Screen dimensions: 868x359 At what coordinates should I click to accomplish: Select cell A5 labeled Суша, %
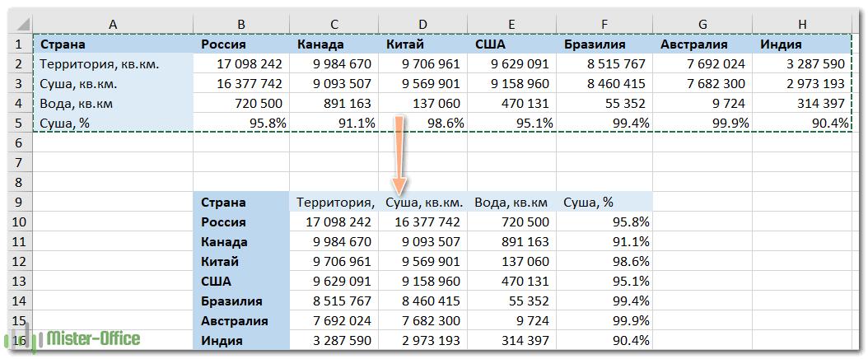pyautogui.click(x=113, y=124)
